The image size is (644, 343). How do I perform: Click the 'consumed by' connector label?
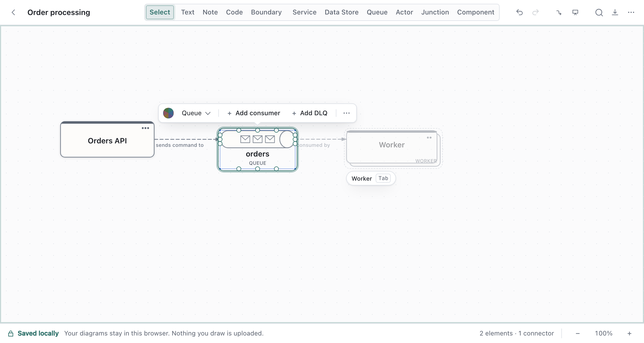[313, 145]
